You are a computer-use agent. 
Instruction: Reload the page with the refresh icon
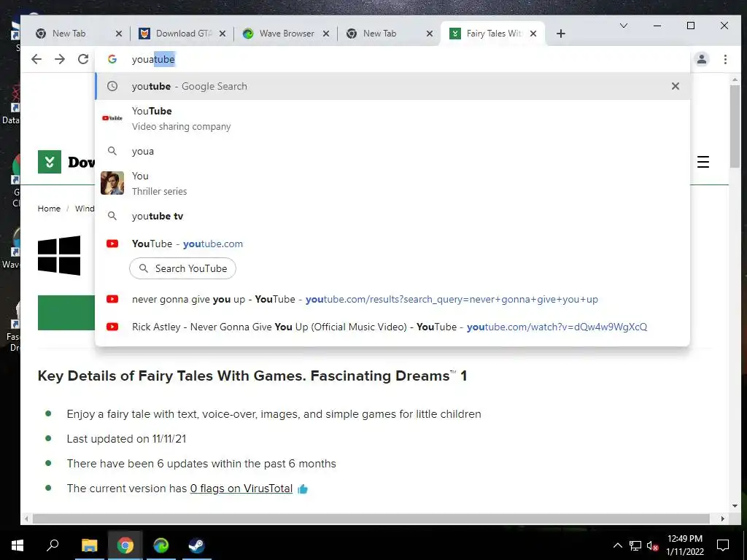pos(83,59)
